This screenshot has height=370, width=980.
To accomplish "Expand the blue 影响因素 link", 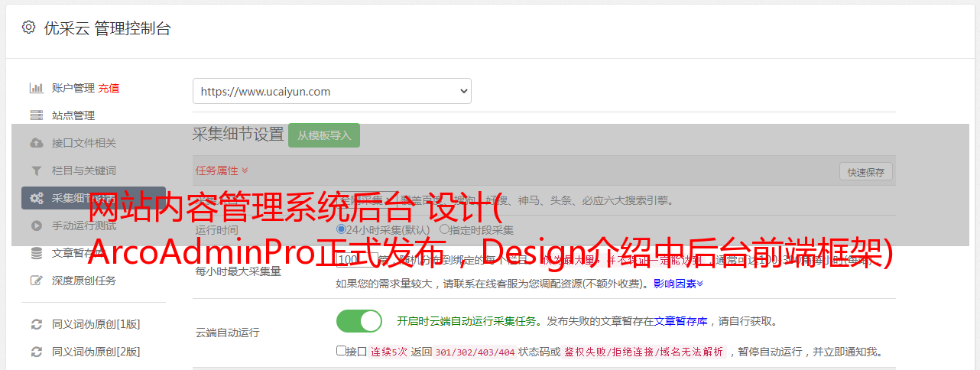I will coord(678,284).
